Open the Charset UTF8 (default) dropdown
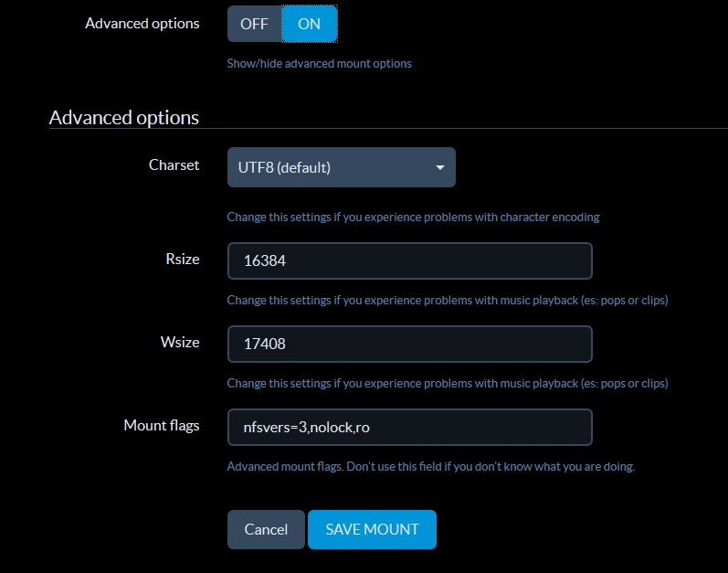 (x=342, y=167)
